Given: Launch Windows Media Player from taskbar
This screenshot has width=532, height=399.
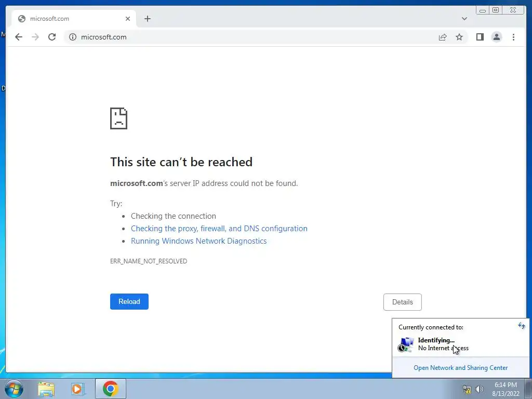Looking at the screenshot, I should click(x=78, y=389).
